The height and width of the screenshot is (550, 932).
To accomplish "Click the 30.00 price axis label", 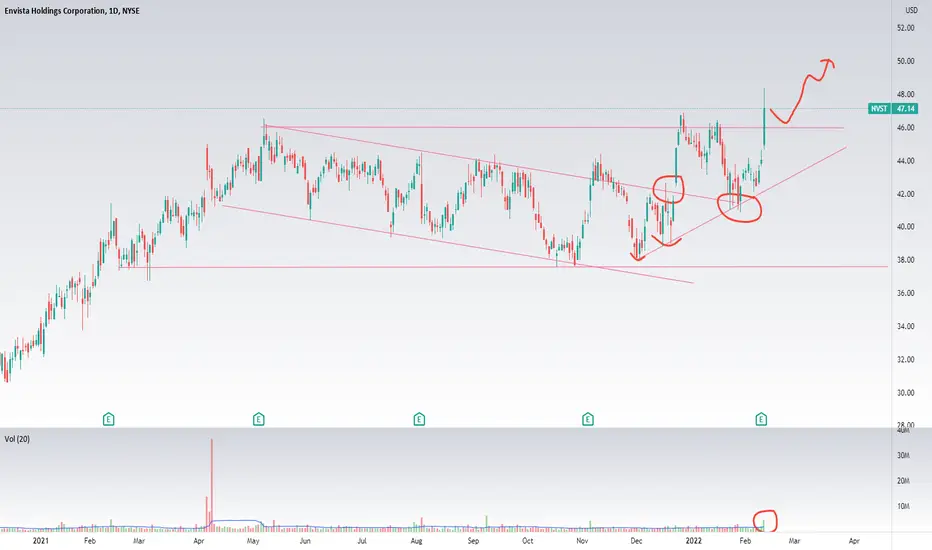I will coord(906,392).
